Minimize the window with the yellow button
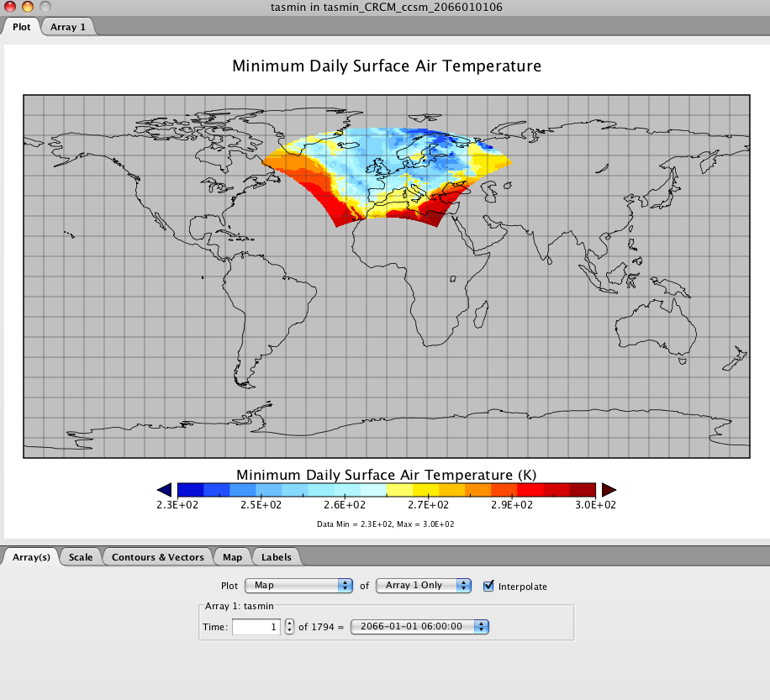Image resolution: width=770 pixels, height=700 pixels. coord(27,7)
